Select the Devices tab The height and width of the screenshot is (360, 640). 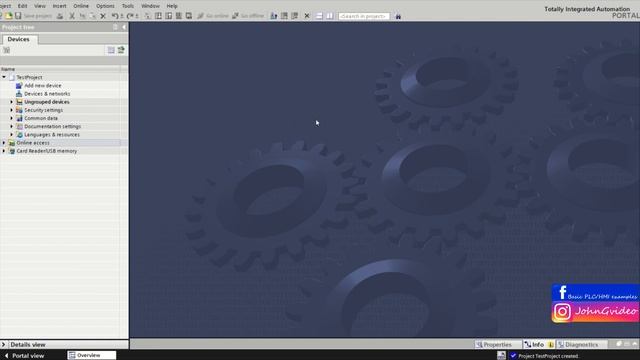(x=19, y=39)
